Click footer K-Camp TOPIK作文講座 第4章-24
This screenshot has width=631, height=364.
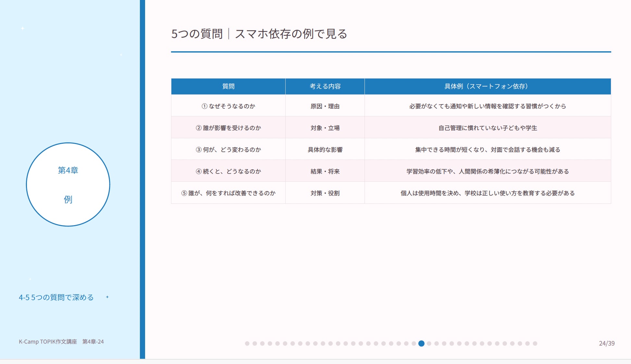click(61, 342)
